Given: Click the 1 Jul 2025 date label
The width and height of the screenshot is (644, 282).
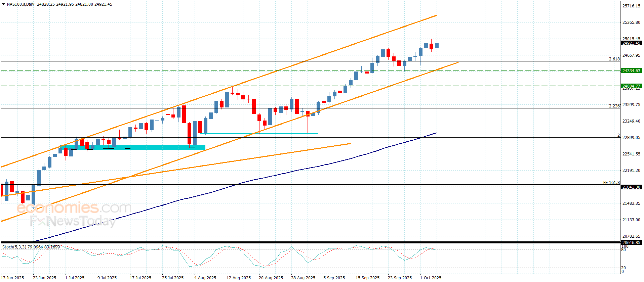Looking at the screenshot, I should pos(75,278).
